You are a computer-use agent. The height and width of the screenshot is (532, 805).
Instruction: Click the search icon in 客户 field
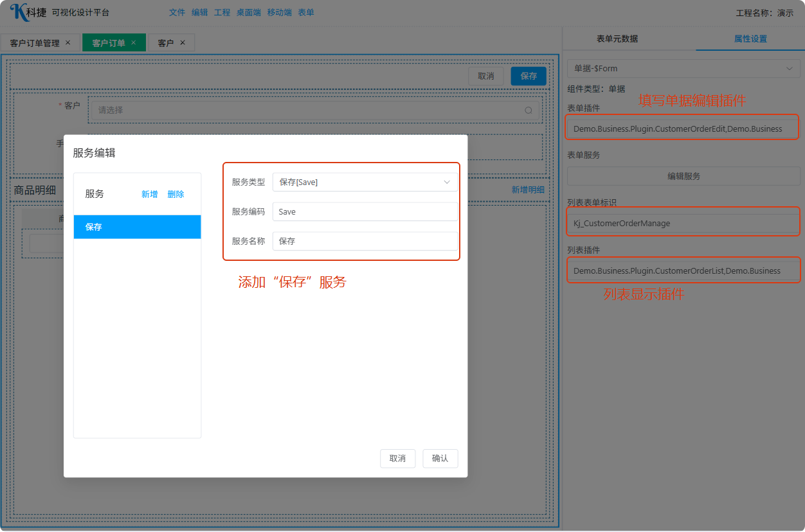coord(529,111)
